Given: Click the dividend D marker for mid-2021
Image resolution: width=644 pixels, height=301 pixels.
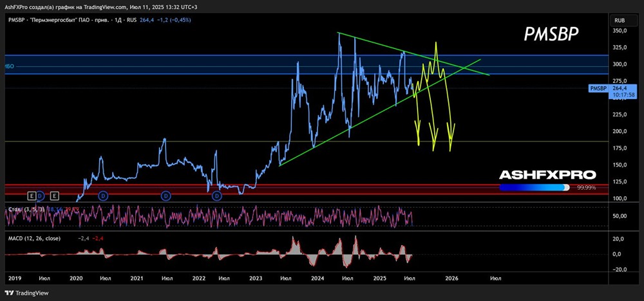Looking at the screenshot, I should click(166, 196).
